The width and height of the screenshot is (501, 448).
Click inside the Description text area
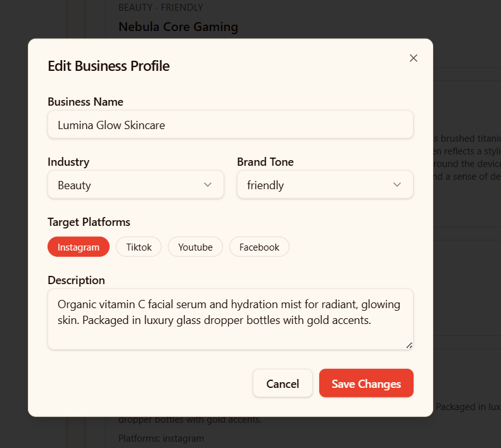pyautogui.click(x=231, y=320)
